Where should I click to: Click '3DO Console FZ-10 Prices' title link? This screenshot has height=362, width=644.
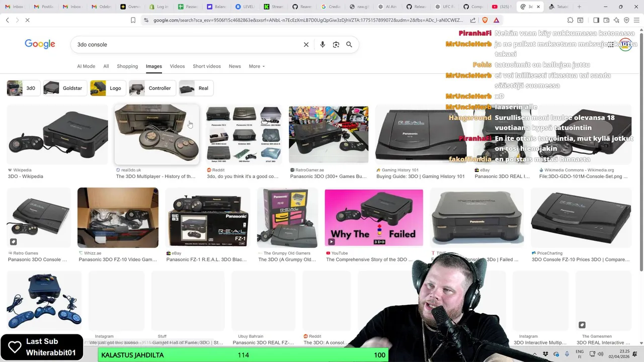(x=581, y=259)
